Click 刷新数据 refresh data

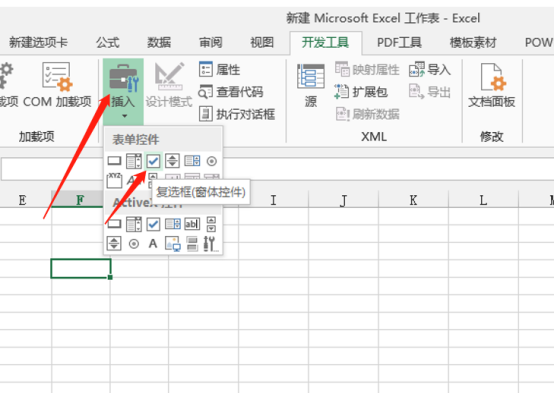(x=367, y=114)
